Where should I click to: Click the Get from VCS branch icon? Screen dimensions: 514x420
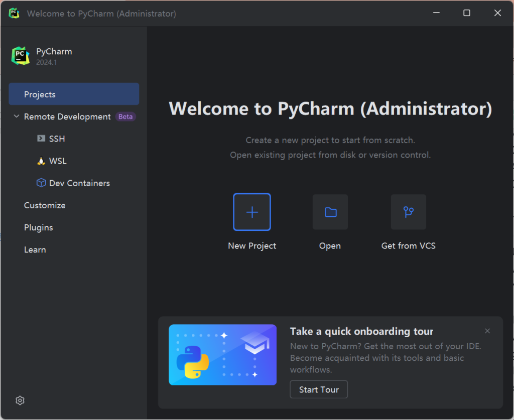point(409,212)
